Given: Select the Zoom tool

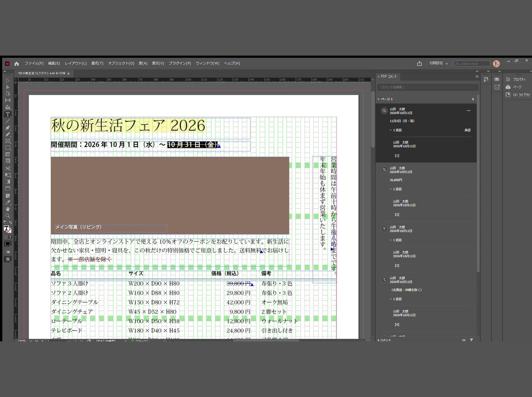Looking at the screenshot, I should tap(8, 216).
